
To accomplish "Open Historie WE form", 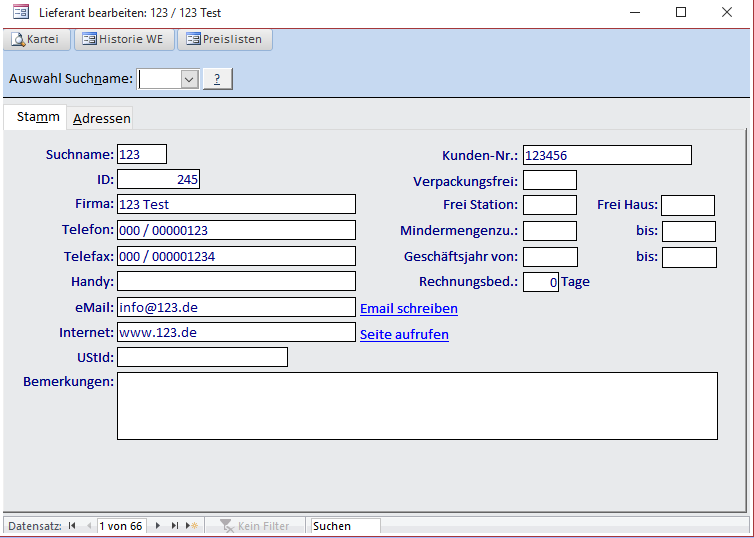I will coord(124,39).
